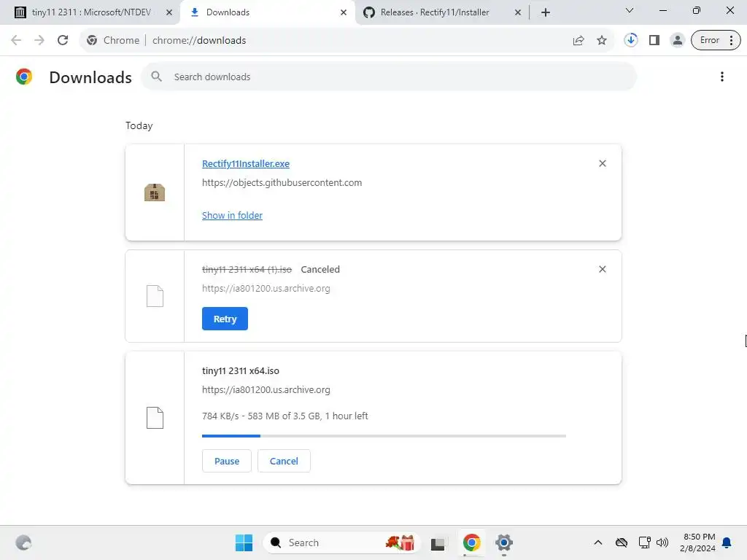
Task: Open the toolbar downloads bubble icon
Action: click(x=631, y=40)
